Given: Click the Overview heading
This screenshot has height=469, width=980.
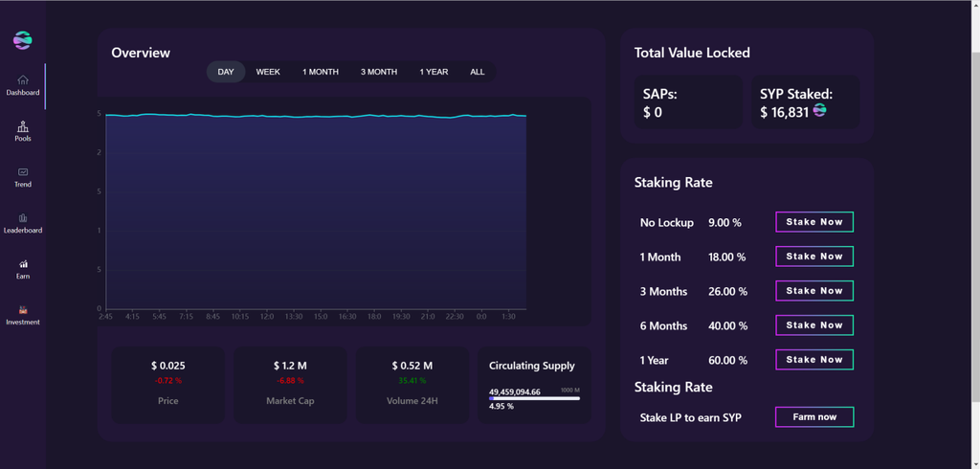Looking at the screenshot, I should 141,53.
